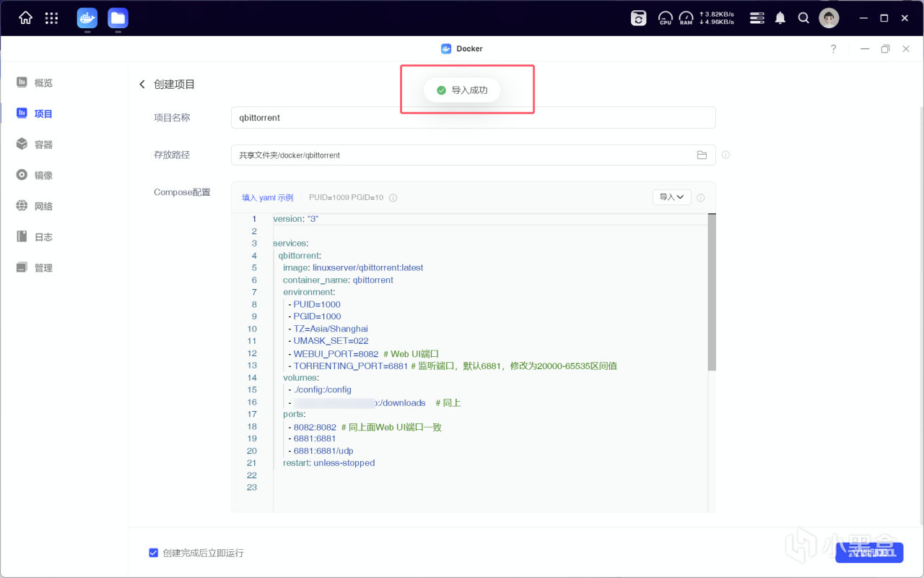The image size is (924, 578).
Task: Click the Compose editor vertical scrollbar
Action: (x=712, y=293)
